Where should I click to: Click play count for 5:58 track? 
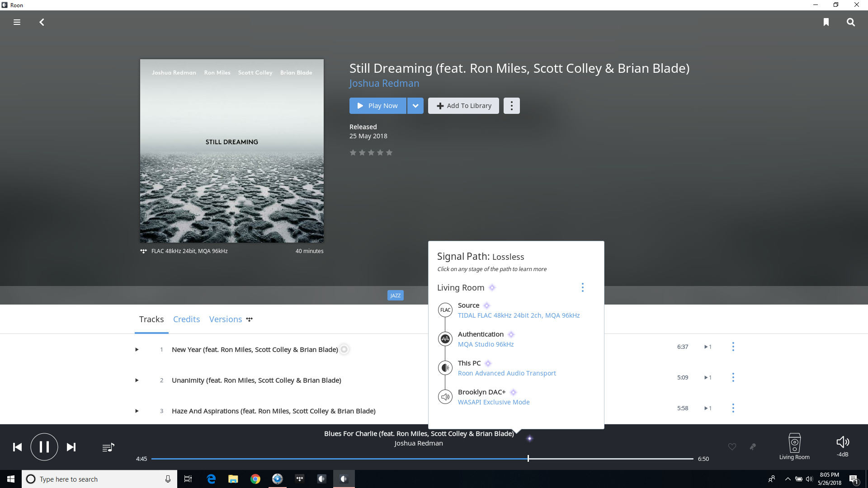click(x=708, y=408)
